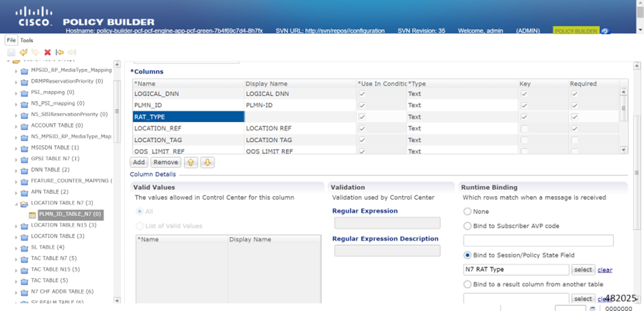Image resolution: width=644 pixels, height=311 pixels.
Task: Click the POLICY BUILDER header tab
Action: (x=576, y=31)
